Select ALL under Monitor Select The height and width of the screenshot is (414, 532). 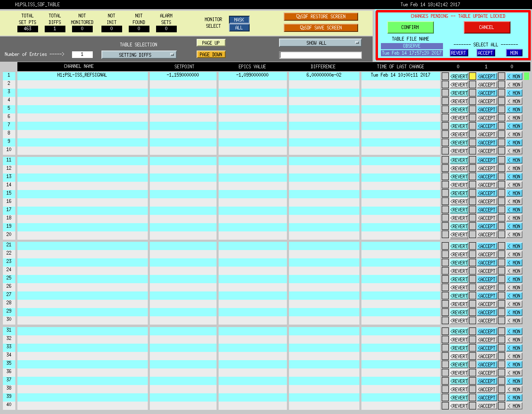(x=239, y=28)
